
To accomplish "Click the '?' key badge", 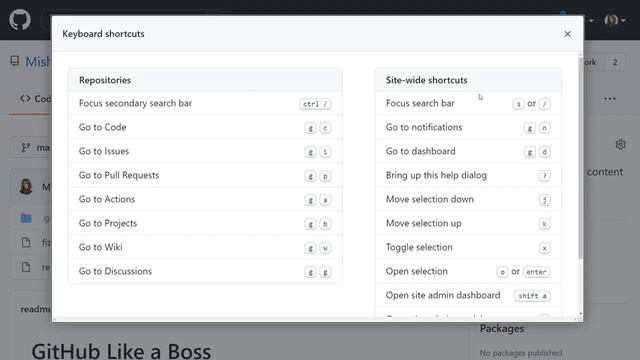I will click(544, 176).
